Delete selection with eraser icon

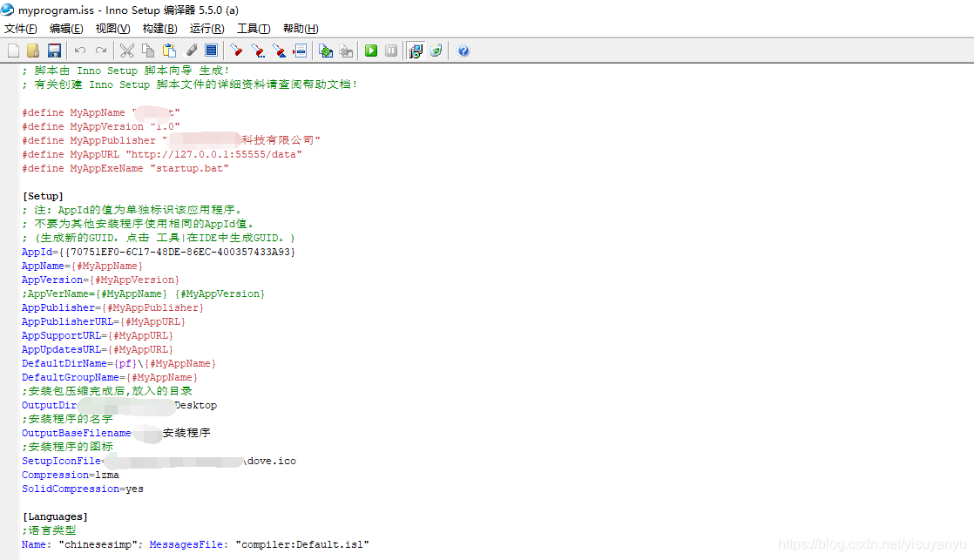(192, 51)
